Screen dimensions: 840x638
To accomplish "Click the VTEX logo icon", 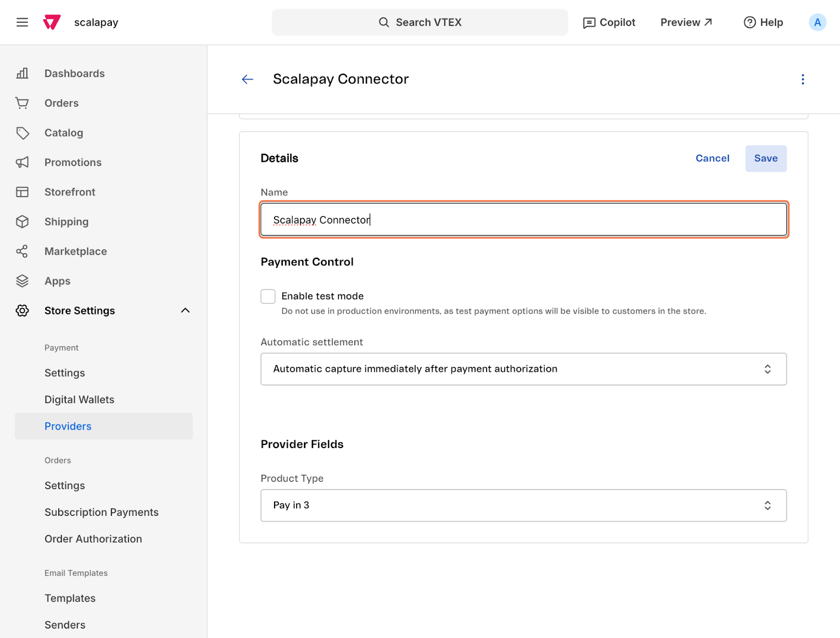I will 51,23.
